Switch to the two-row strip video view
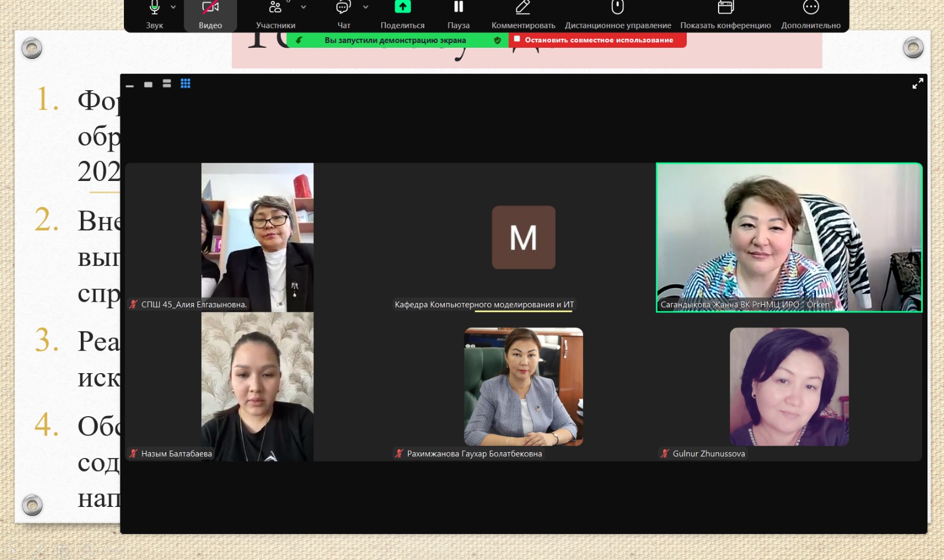The image size is (944, 560). [x=167, y=84]
